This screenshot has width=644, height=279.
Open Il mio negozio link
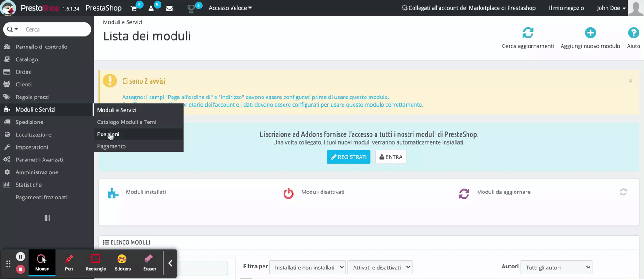pyautogui.click(x=566, y=8)
